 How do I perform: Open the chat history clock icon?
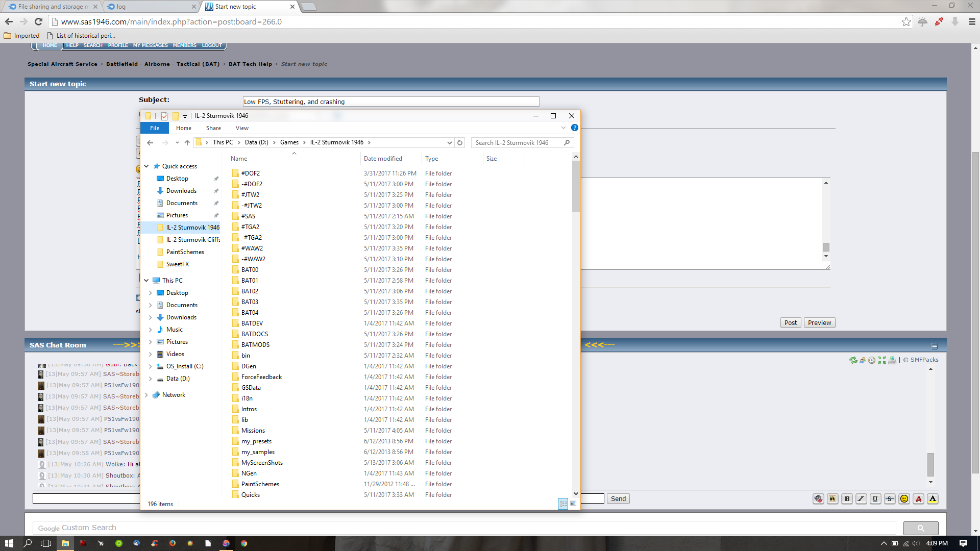coord(872,360)
